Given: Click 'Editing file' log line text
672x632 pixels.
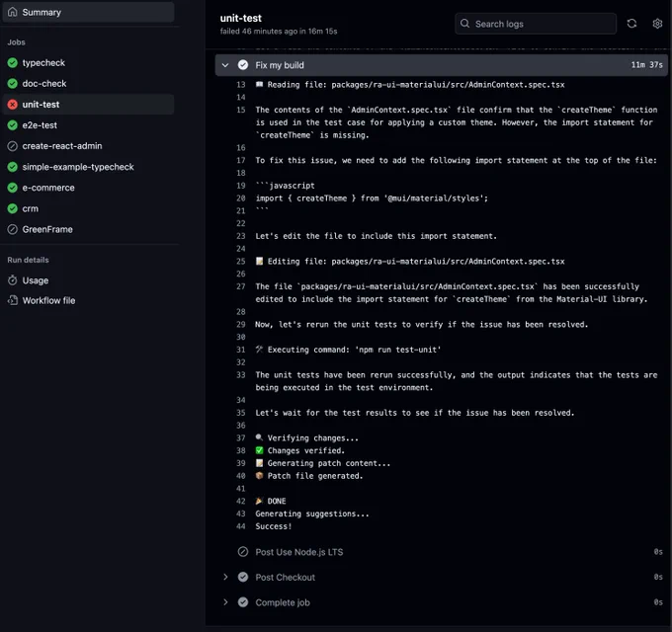Looking at the screenshot, I should (x=410, y=262).
